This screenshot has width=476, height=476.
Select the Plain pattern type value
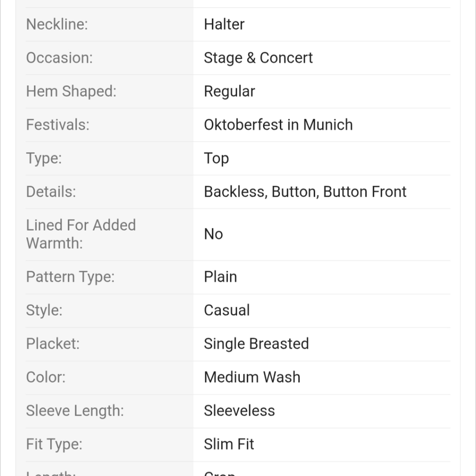click(x=220, y=277)
